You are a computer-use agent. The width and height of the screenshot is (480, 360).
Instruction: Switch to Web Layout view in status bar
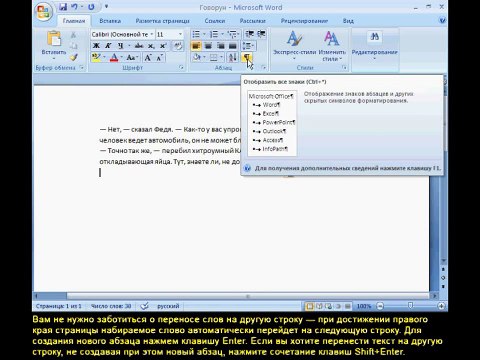click(x=328, y=306)
